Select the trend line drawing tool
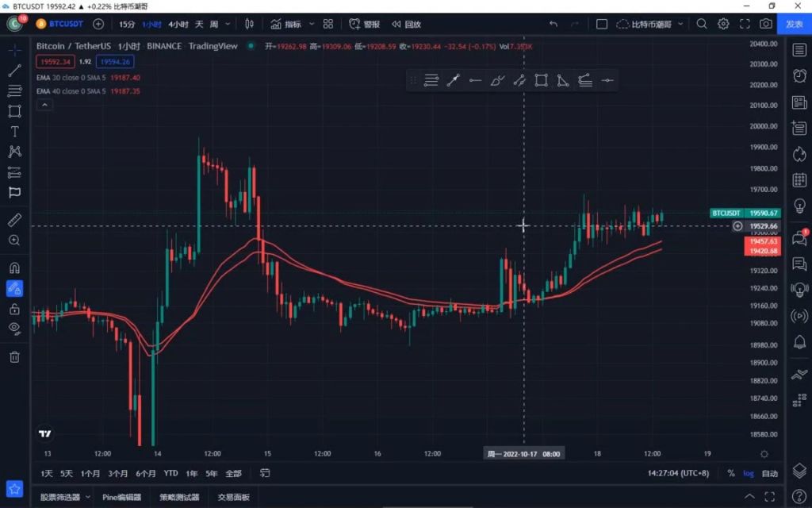The width and height of the screenshot is (812, 508). (14, 71)
